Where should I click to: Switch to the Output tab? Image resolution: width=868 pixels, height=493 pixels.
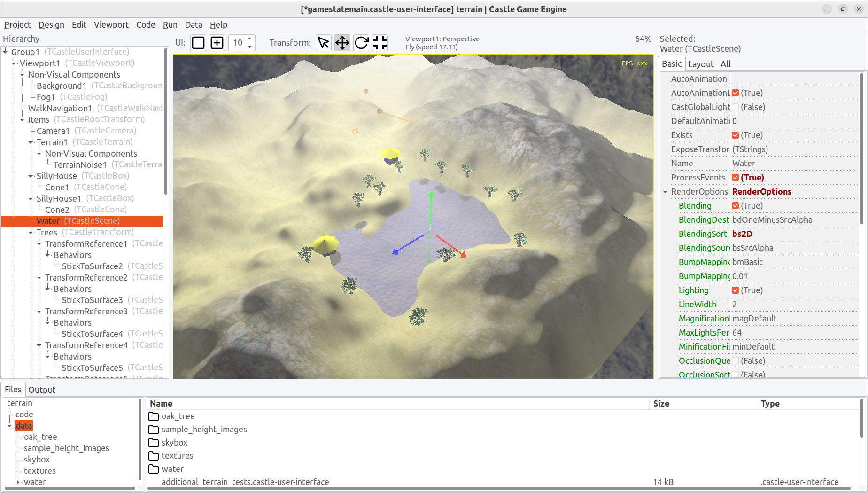tap(41, 389)
